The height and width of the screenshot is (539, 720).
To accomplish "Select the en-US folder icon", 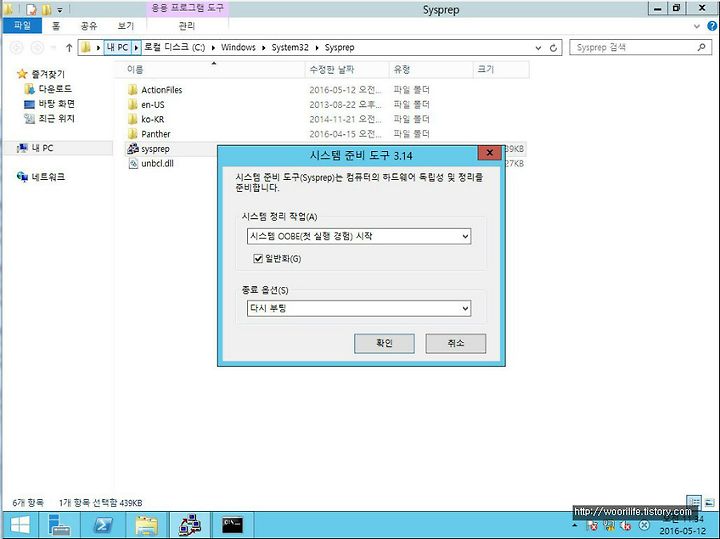I will pos(133,105).
